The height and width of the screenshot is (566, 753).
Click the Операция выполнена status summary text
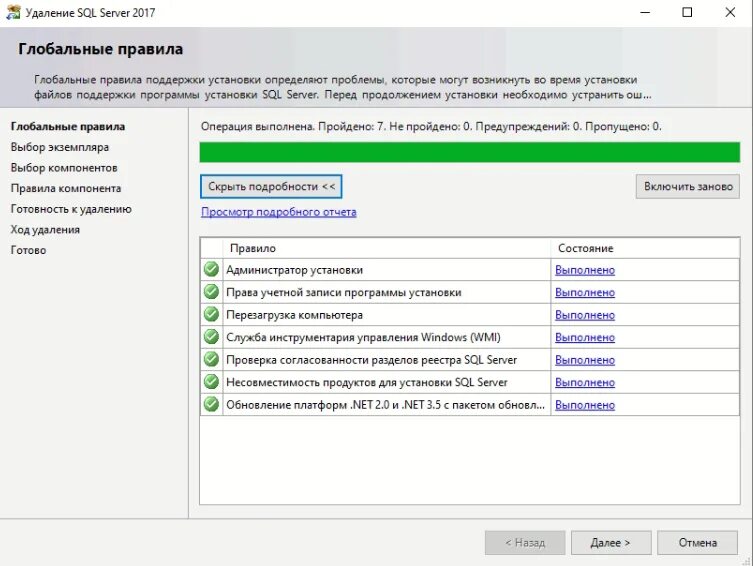pyautogui.click(x=431, y=126)
